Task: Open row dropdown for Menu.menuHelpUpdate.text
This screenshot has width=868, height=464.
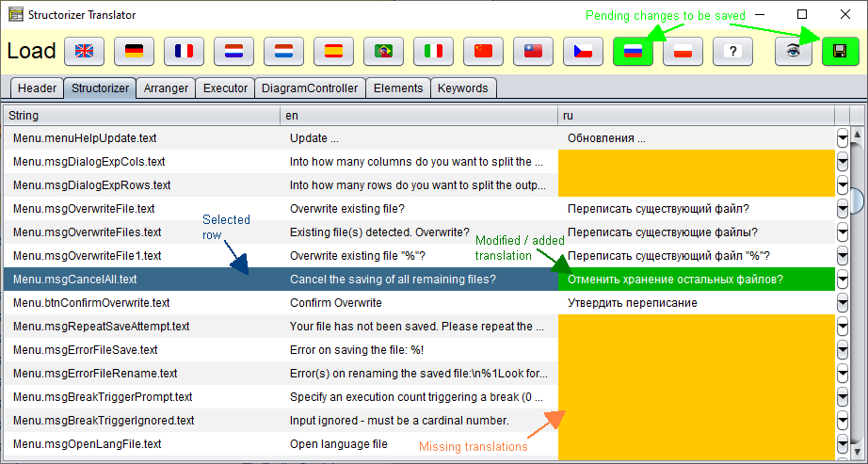Action: tap(842, 138)
